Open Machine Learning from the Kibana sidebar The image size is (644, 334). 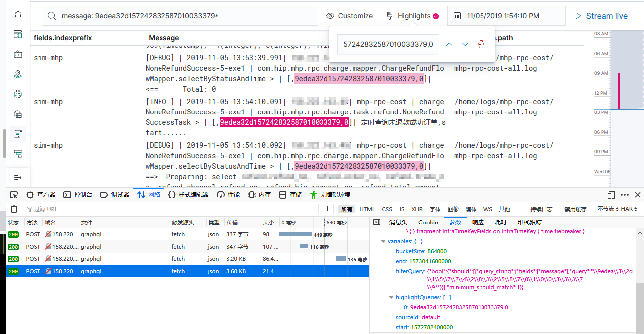click(18, 94)
